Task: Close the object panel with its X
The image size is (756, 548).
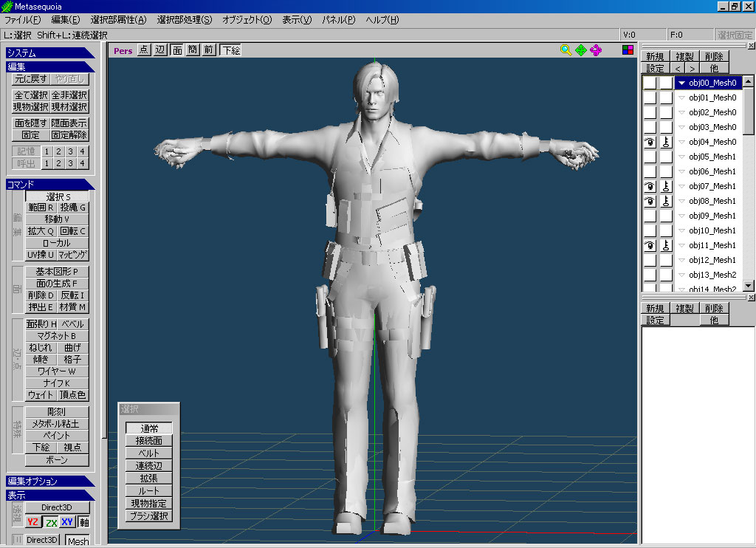Action: [751, 46]
